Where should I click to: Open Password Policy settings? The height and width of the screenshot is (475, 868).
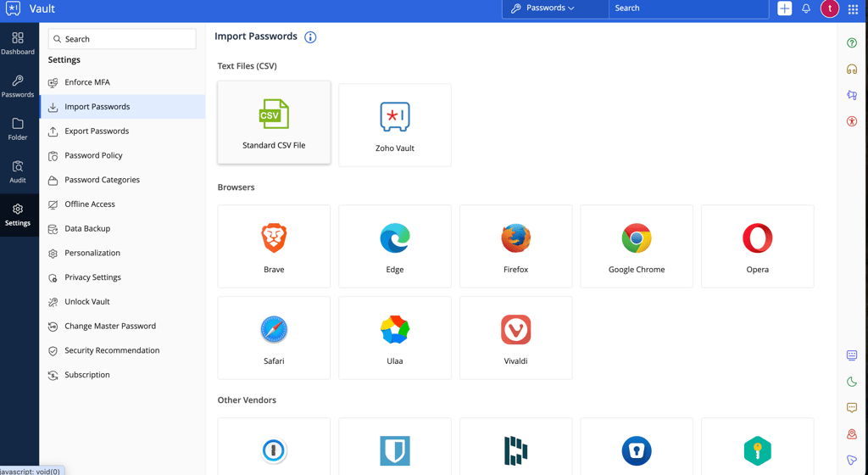click(x=122, y=155)
